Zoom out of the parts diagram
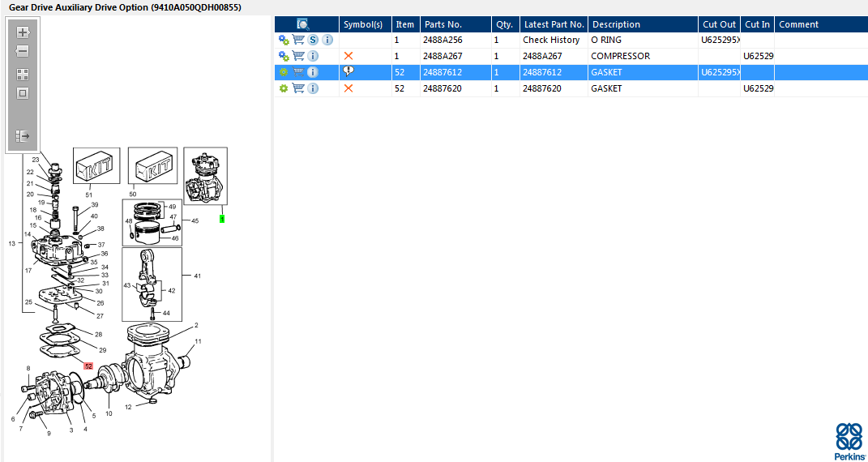 point(23,51)
